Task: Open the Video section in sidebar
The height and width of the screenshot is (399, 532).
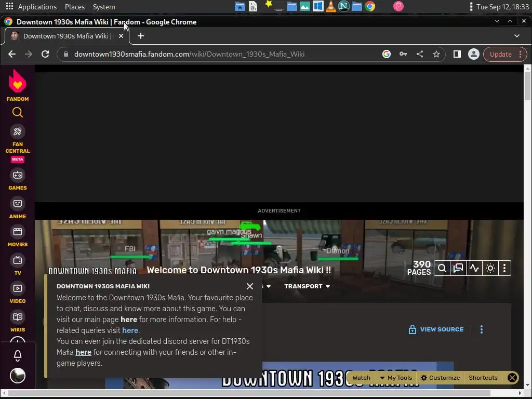Action: [x=17, y=293]
